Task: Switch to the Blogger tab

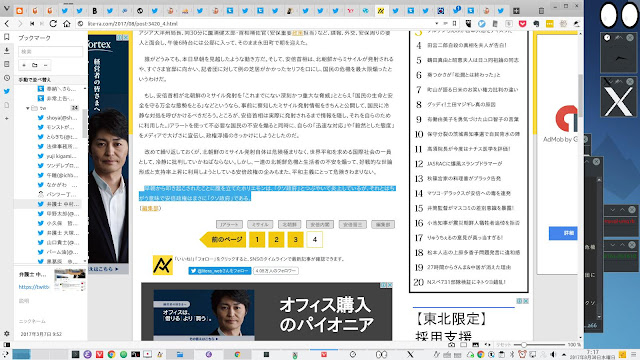Action: (x=20, y=11)
